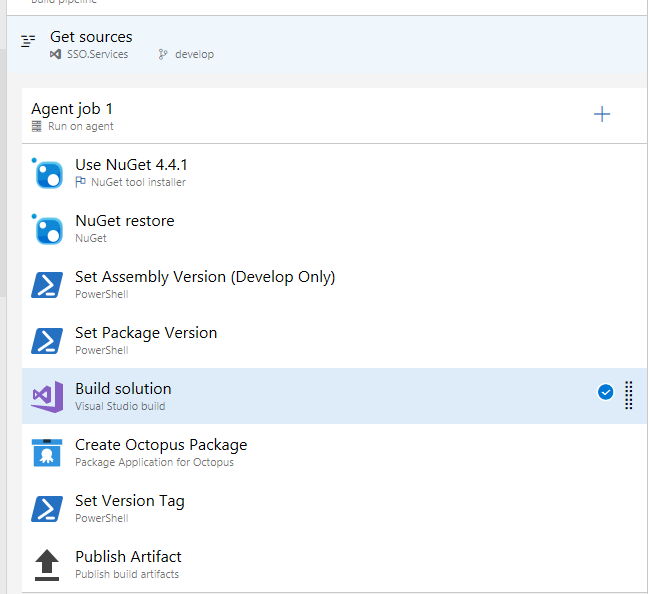The height and width of the screenshot is (594, 651).
Task: Click the Visual Studio build icon
Action: (48, 397)
